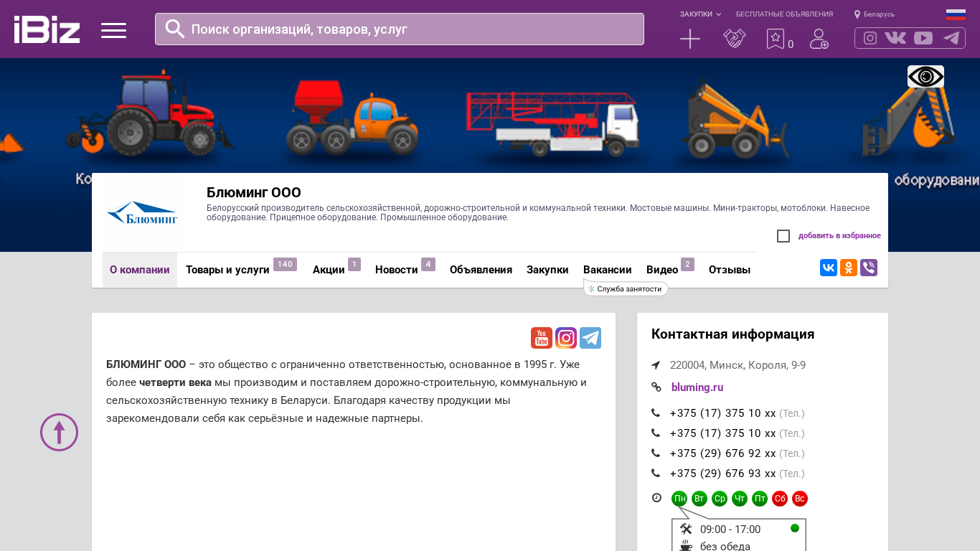Switch language via the Russian flag
Viewport: 980px width, 551px height.
pyautogui.click(x=956, y=14)
